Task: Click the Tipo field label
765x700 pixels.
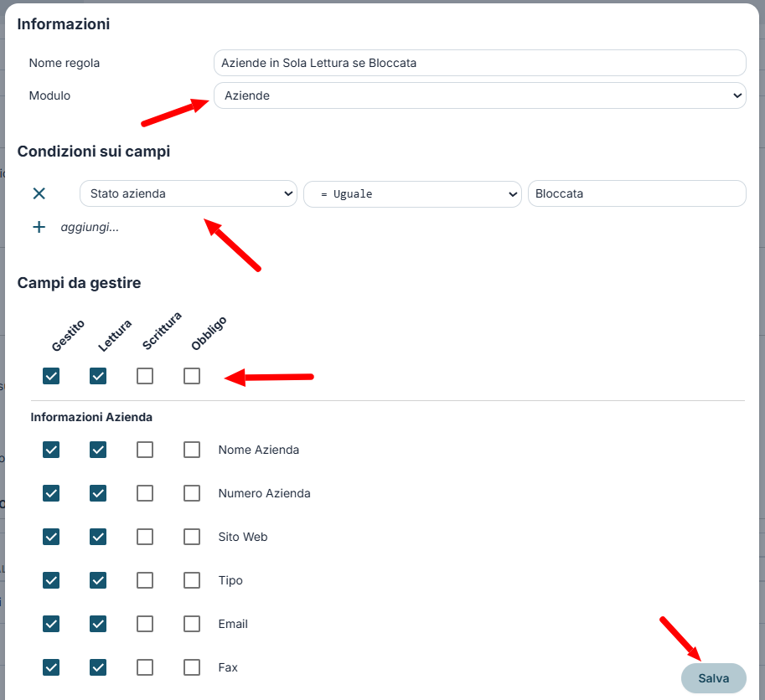Action: click(x=230, y=580)
